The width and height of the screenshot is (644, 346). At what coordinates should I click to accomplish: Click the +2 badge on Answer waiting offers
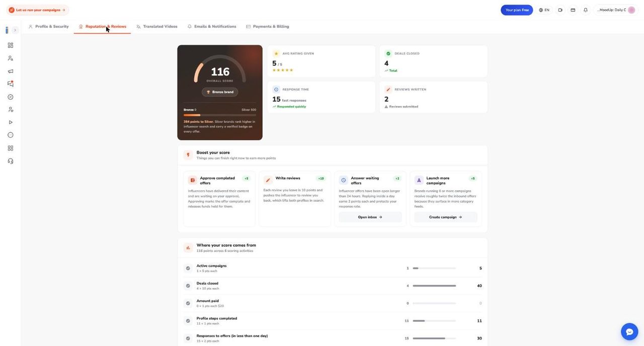397,179
